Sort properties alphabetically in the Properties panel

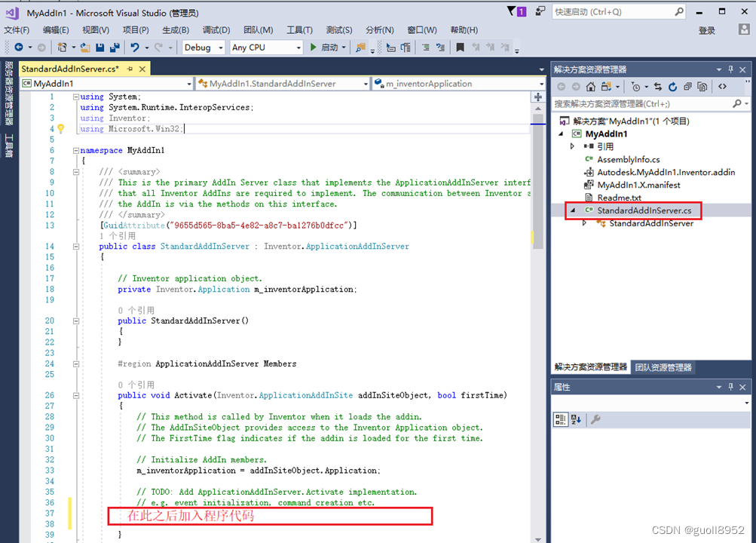576,419
